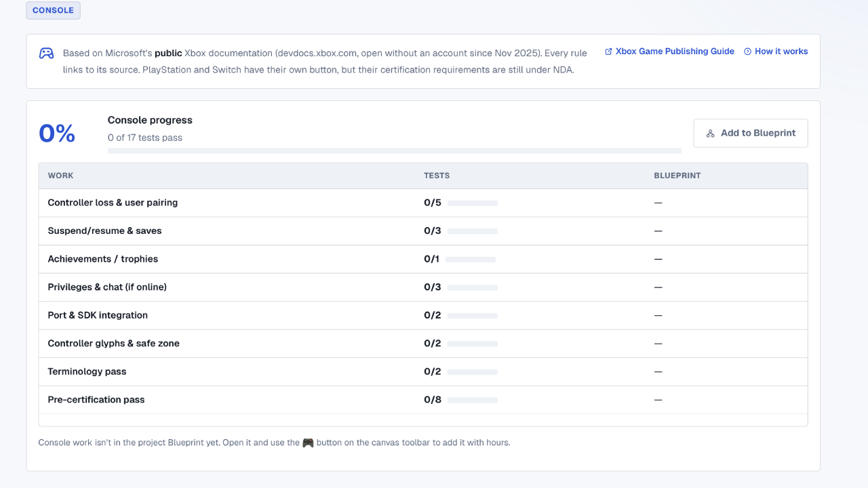Viewport: 868px width, 488px height.
Task: Select the Suspend/resume & saves row
Action: coord(423,231)
